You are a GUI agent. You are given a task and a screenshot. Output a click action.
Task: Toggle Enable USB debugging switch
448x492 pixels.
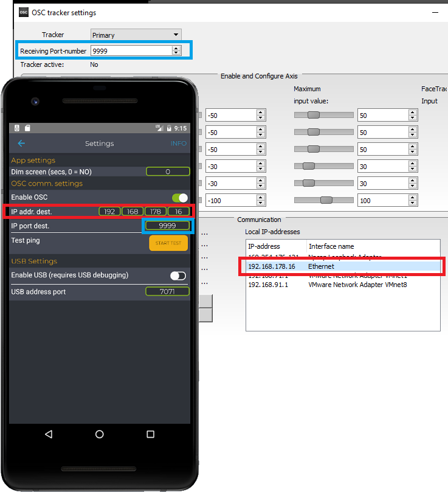click(178, 275)
